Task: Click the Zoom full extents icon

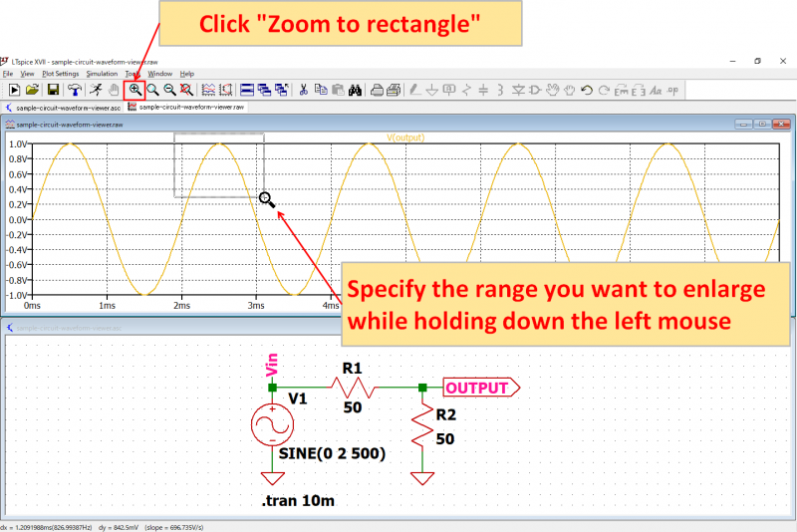Action: [x=187, y=90]
